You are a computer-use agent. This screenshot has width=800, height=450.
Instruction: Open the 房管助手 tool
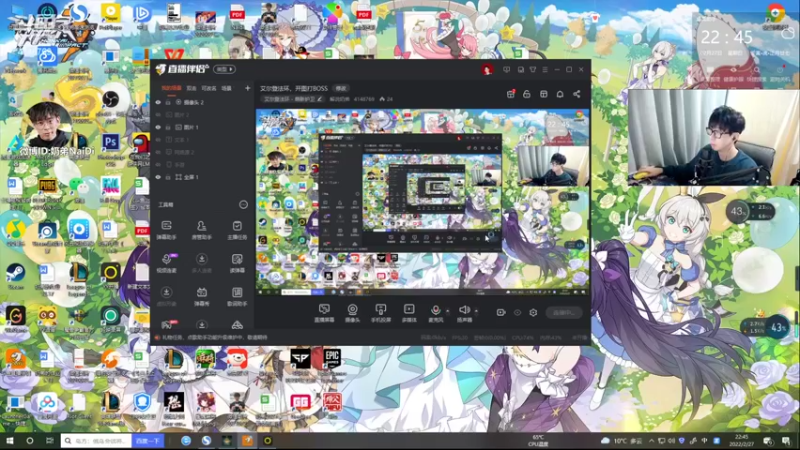coord(202,230)
